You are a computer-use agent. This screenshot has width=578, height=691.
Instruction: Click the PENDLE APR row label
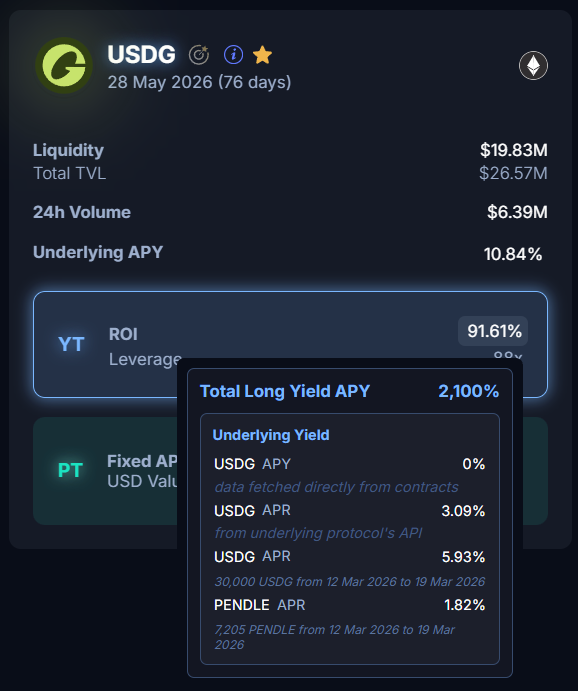click(x=259, y=605)
